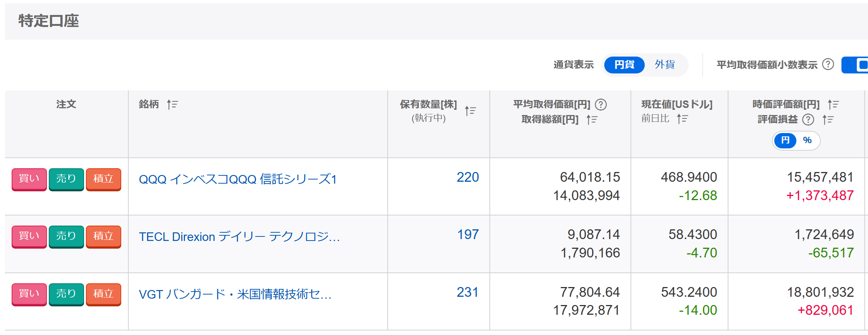
Task: Select 円貨 currency display
Action: click(x=624, y=65)
